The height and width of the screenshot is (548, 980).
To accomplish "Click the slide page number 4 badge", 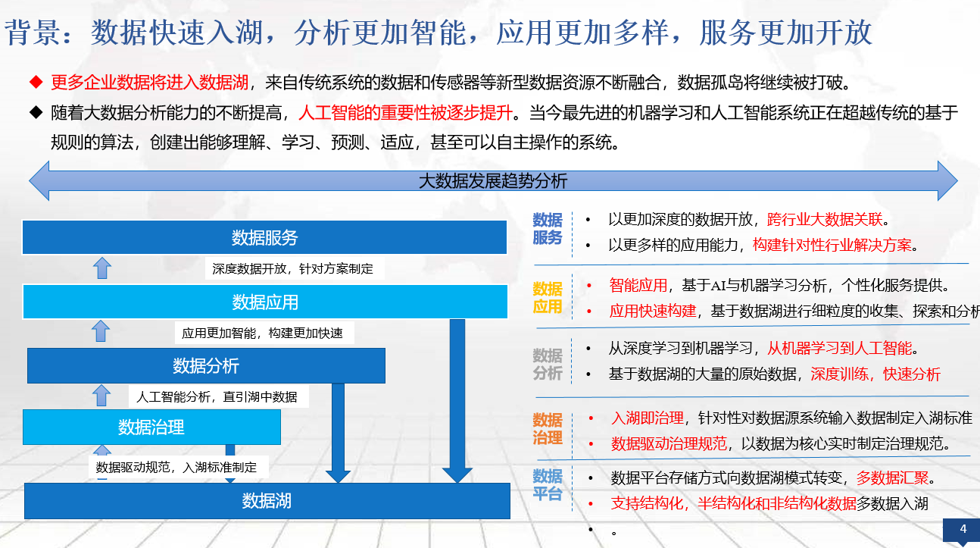I will (x=961, y=530).
